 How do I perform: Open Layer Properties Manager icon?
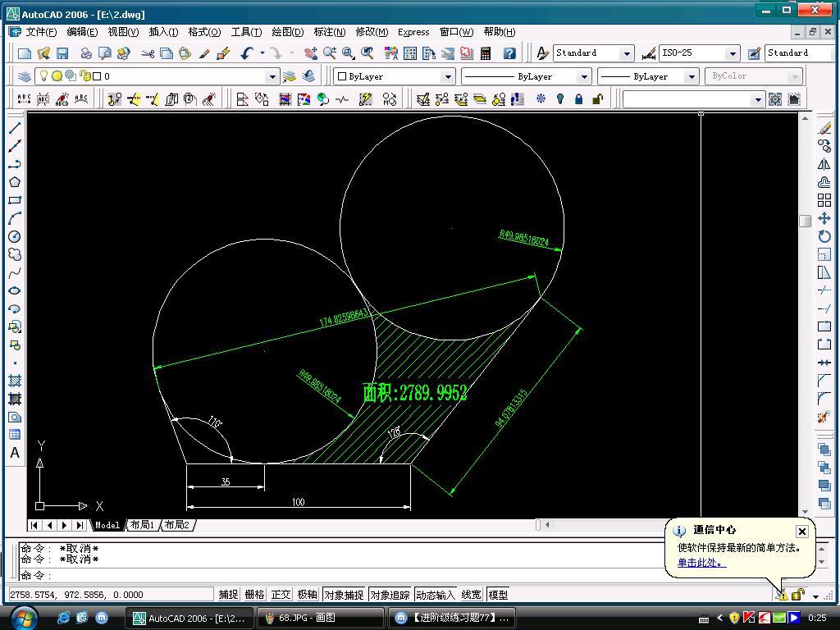pyautogui.click(x=24, y=76)
